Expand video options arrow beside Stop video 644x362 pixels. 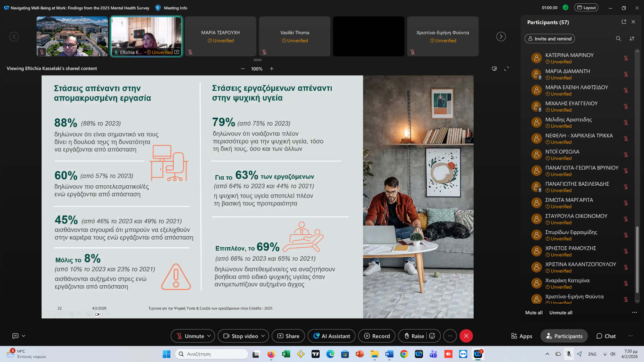click(263, 336)
